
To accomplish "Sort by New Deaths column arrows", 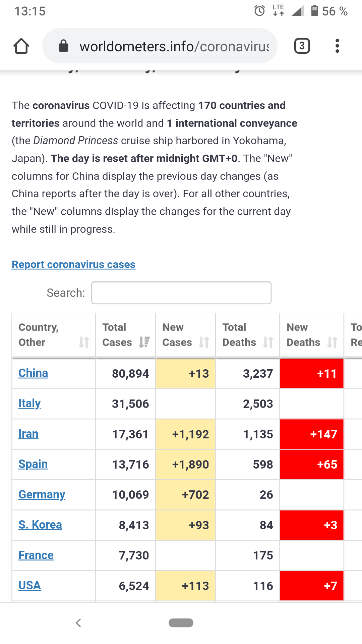I will pyautogui.click(x=332, y=342).
